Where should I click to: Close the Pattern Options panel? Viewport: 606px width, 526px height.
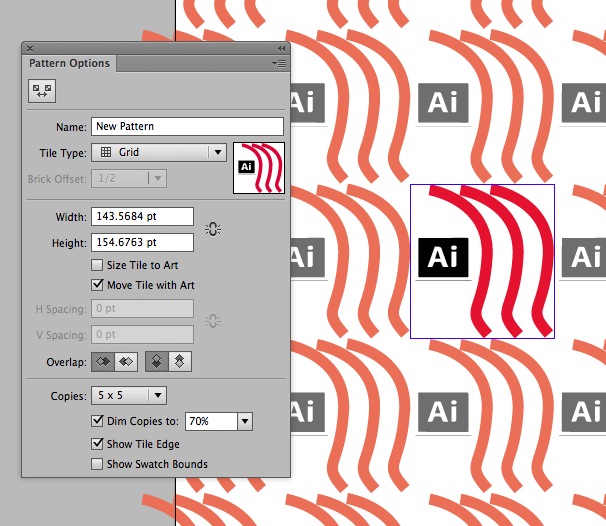coord(30,49)
